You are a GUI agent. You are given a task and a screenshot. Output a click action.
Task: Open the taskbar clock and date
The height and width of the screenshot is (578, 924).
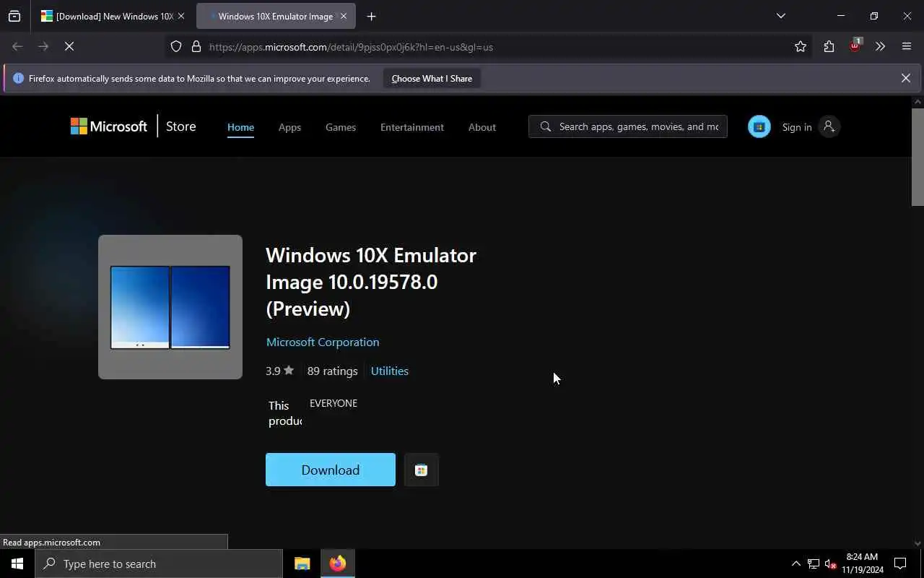tap(862, 564)
